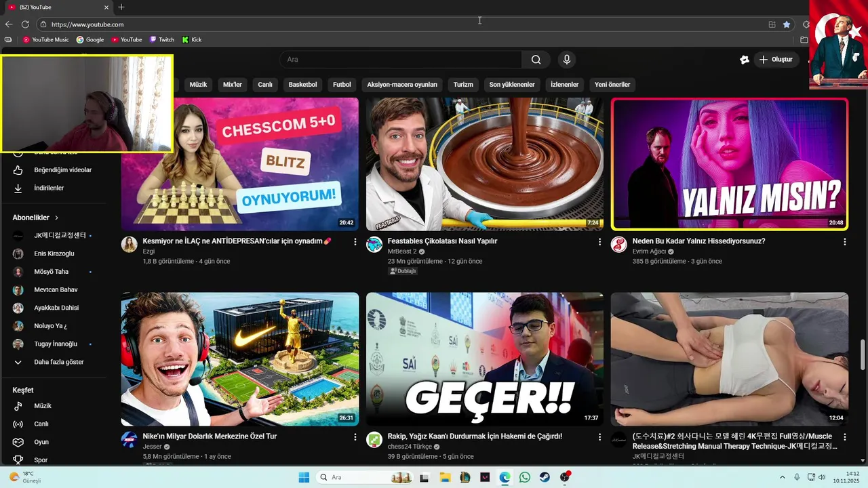
Task: Click the browser address bar URL
Action: tap(87, 24)
